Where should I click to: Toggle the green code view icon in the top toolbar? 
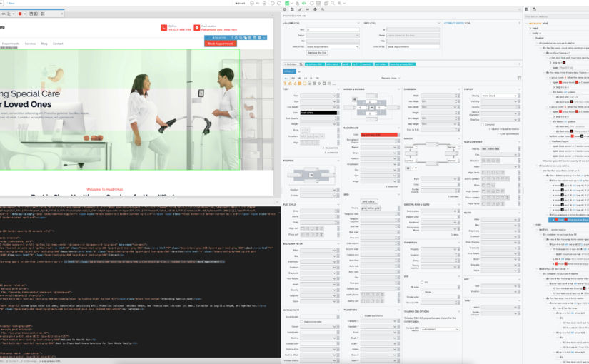(x=303, y=3)
